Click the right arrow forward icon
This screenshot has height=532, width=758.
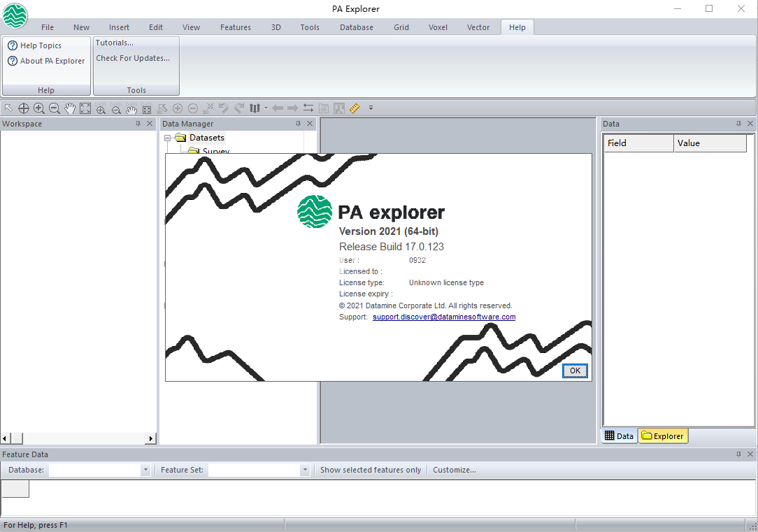click(x=292, y=108)
